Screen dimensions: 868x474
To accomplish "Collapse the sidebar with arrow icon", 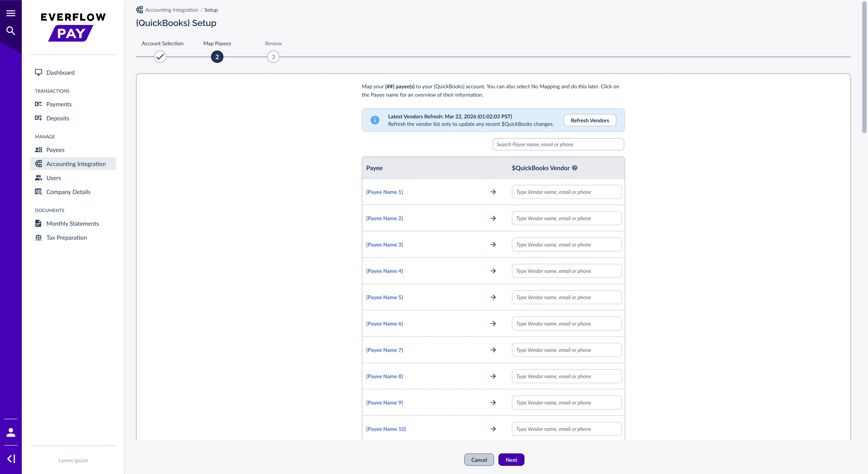I will 11,458.
